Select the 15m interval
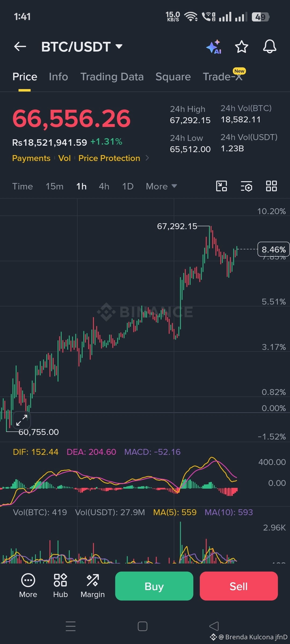The image size is (290, 644). (x=55, y=186)
